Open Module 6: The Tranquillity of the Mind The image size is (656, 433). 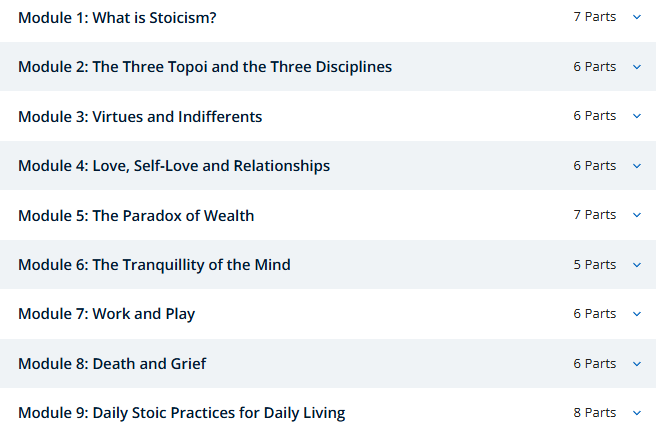[x=154, y=265]
